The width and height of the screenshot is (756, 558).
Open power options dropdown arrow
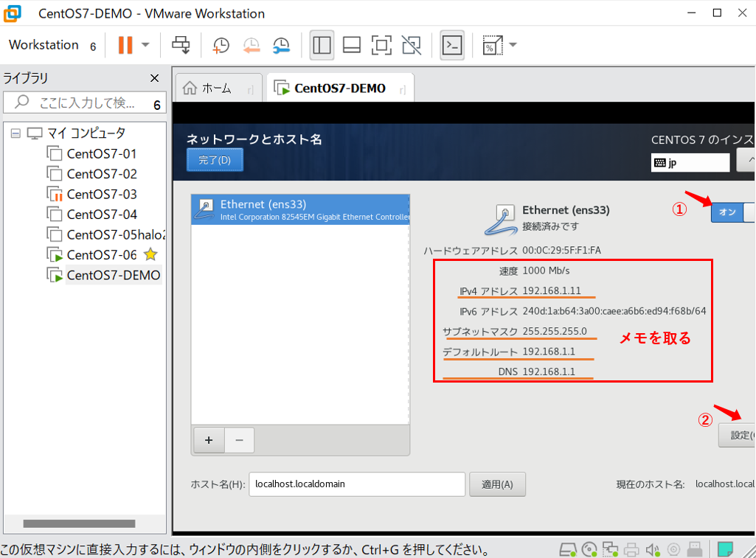(145, 45)
